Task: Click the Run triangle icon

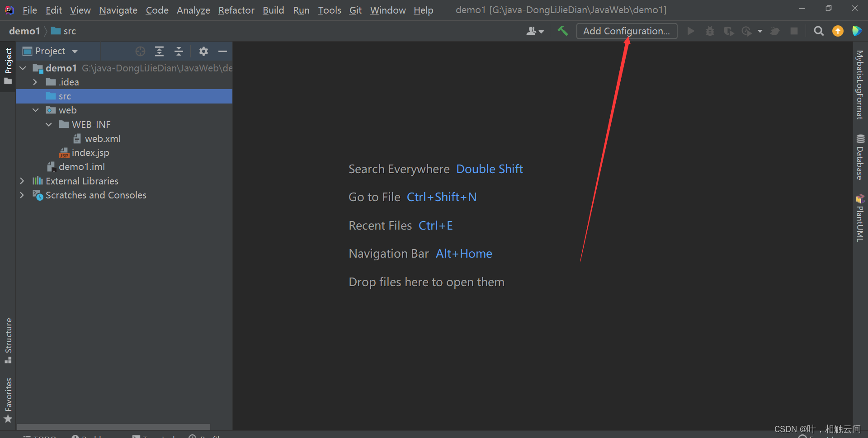Action: coord(691,31)
